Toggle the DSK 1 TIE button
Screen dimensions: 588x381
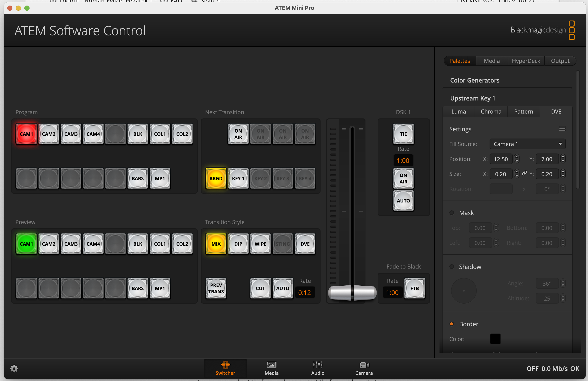[x=403, y=134]
